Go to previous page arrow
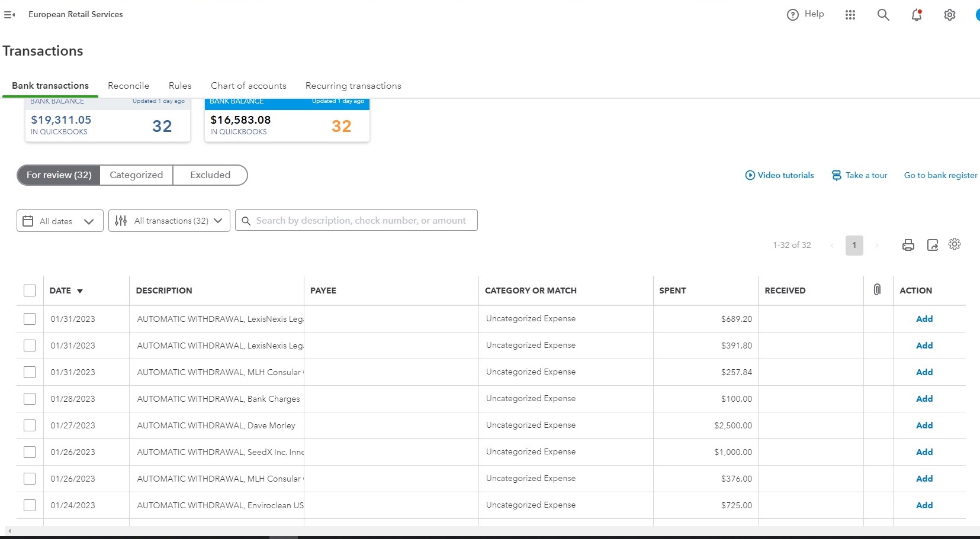This screenshot has height=539, width=980. pos(832,245)
